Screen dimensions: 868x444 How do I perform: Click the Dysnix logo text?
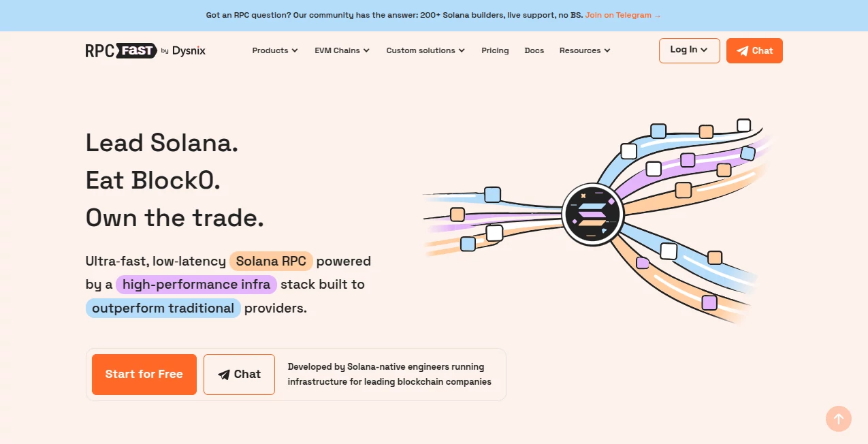pyautogui.click(x=189, y=50)
